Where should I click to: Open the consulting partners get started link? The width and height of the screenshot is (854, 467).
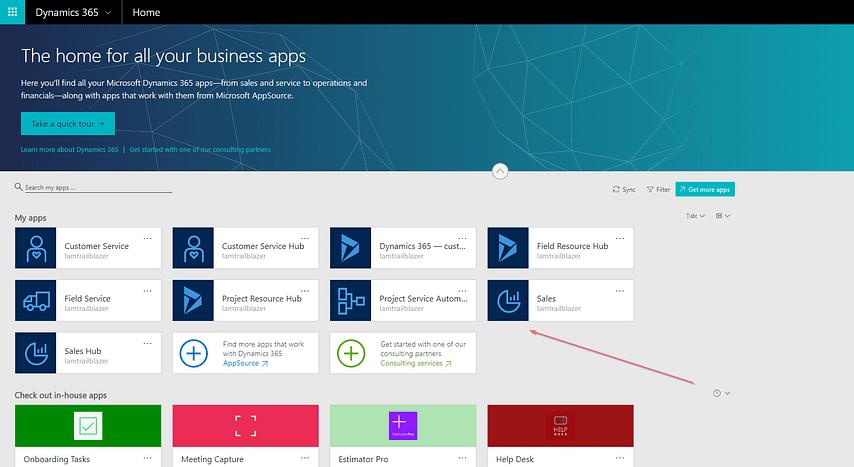click(x=200, y=149)
